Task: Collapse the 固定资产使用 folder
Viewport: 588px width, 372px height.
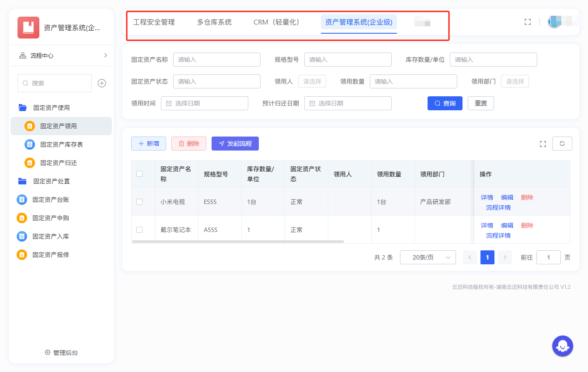Action: (51, 108)
